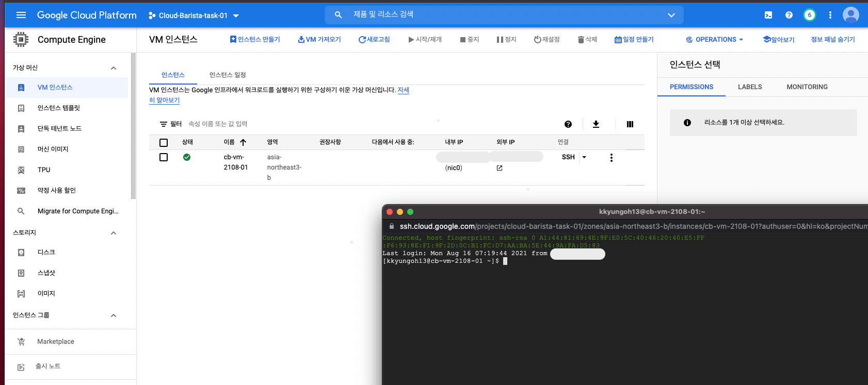Click the notifications badge icon
Viewport: 868px width, 385px height.
(809, 15)
